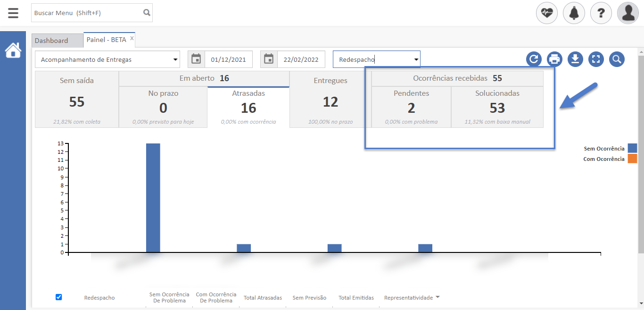This screenshot has width=644, height=310.
Task: Open the system health heartbeat icon
Action: tap(547, 13)
